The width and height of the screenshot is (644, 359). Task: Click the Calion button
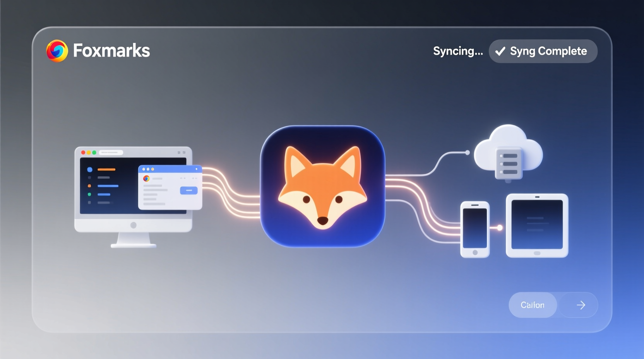coord(533,305)
